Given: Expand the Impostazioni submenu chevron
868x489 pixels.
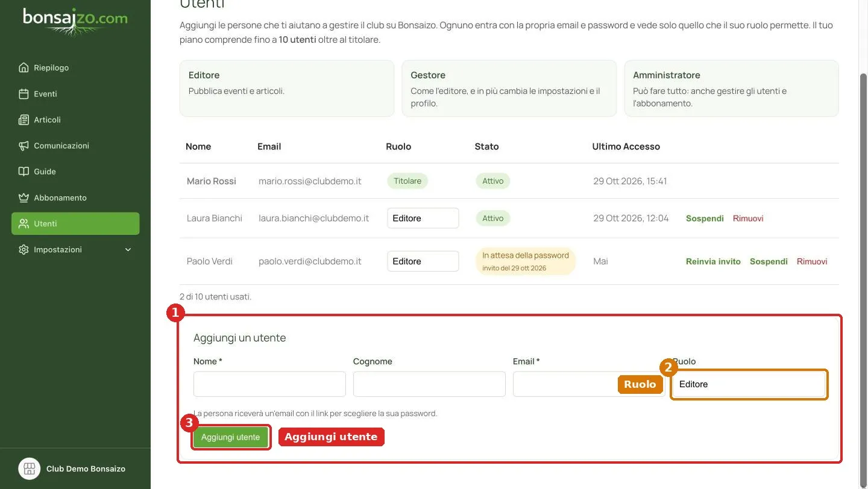Looking at the screenshot, I should coord(128,249).
